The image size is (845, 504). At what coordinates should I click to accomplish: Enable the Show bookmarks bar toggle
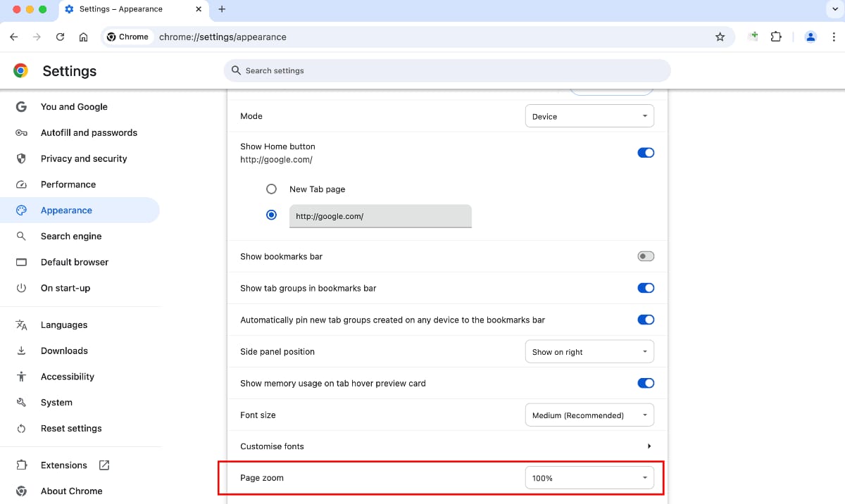click(645, 256)
